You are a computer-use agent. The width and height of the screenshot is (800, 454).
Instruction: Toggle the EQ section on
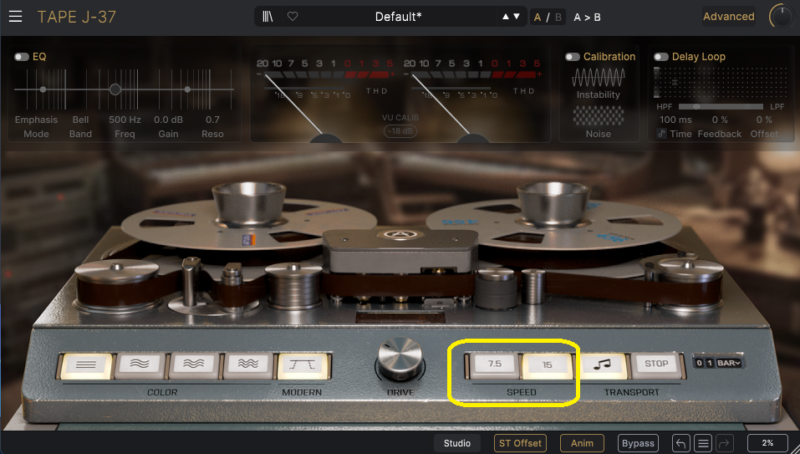pos(22,57)
